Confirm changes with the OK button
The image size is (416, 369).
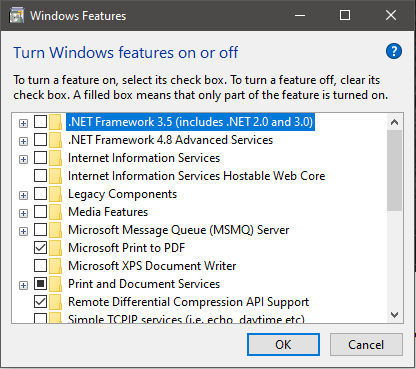click(x=283, y=345)
